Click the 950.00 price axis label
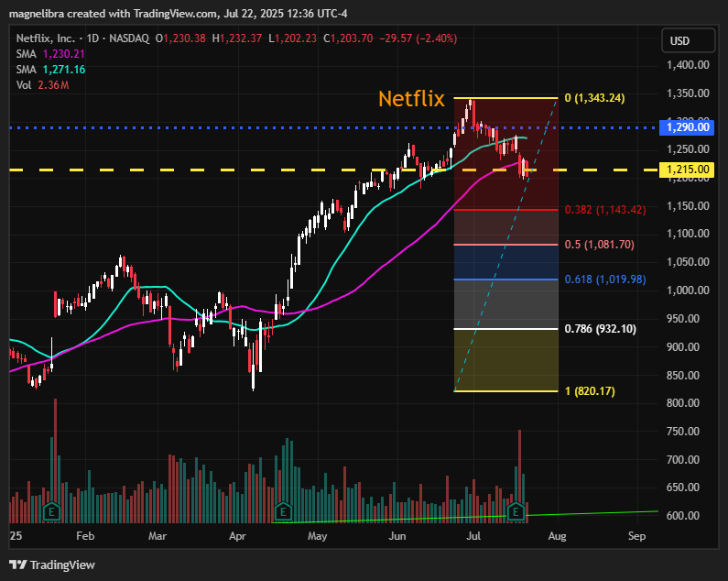Screen dimensions: 728x581 click(x=683, y=319)
